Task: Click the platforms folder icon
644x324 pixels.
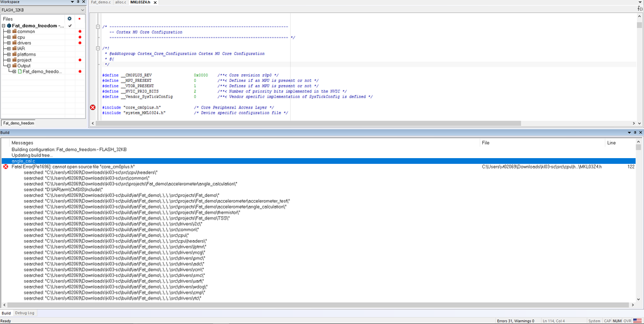Action: point(14,54)
